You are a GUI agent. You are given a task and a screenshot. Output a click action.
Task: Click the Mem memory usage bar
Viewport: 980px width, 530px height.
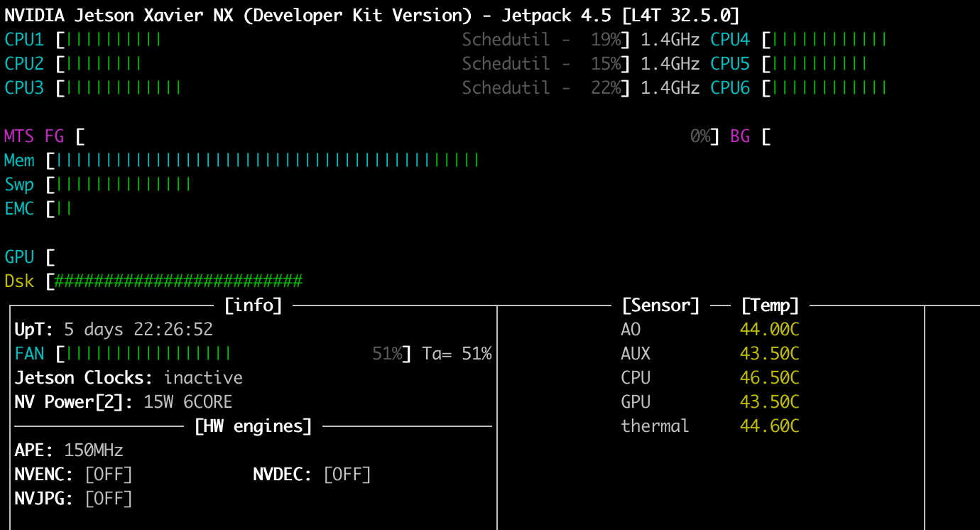tap(268, 161)
